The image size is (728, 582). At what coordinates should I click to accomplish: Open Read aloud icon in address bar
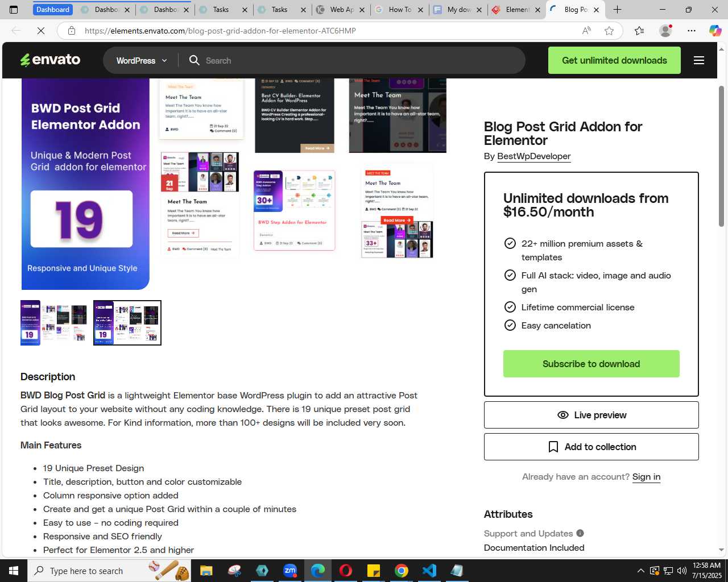586,31
